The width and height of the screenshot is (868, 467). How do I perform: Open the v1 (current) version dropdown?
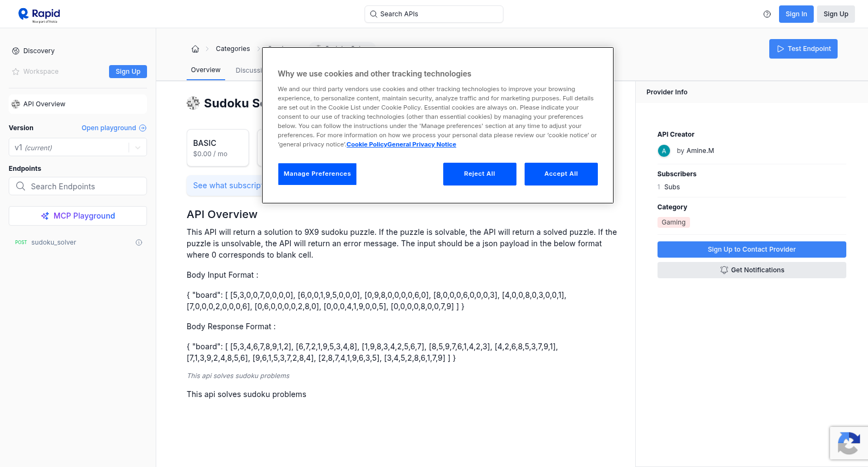tap(78, 148)
